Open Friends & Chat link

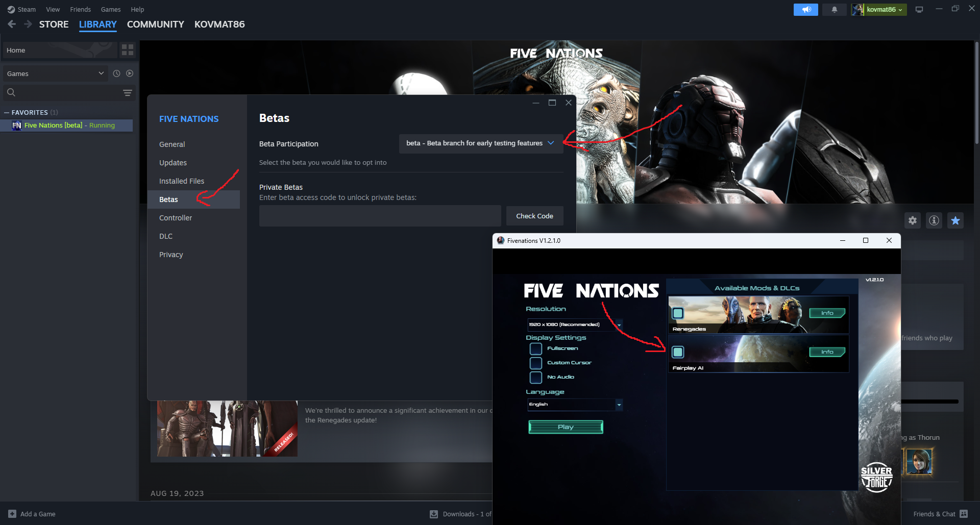(x=934, y=514)
